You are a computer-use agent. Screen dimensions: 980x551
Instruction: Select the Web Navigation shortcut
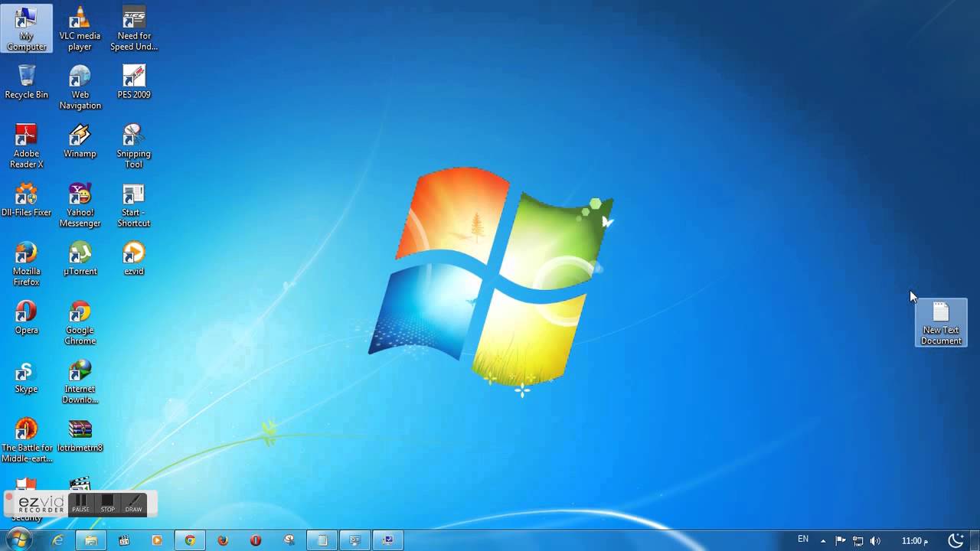(80, 87)
